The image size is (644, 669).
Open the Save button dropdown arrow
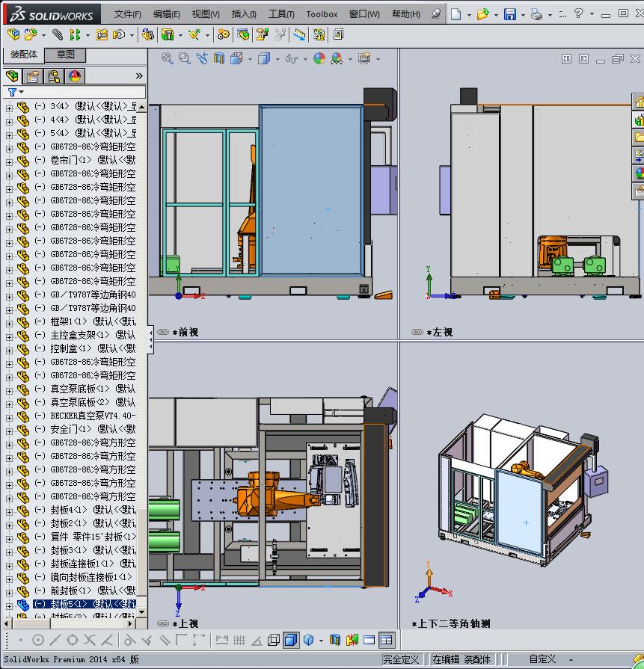pyautogui.click(x=523, y=15)
